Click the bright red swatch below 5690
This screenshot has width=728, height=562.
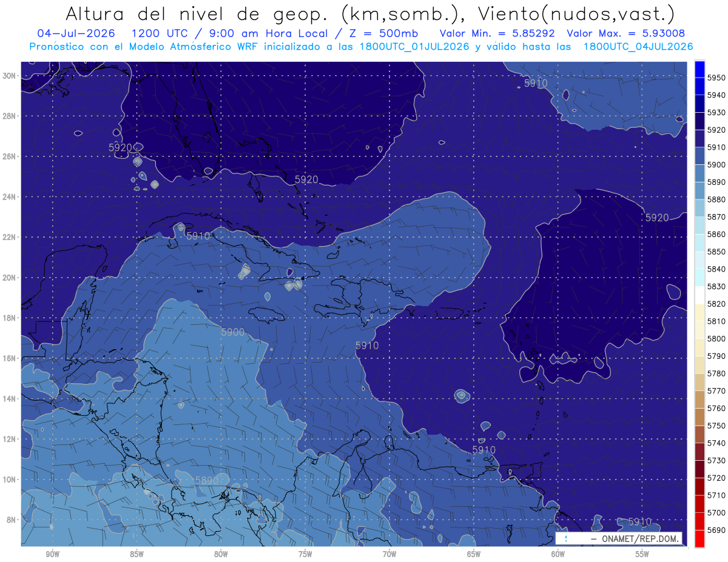[699, 538]
